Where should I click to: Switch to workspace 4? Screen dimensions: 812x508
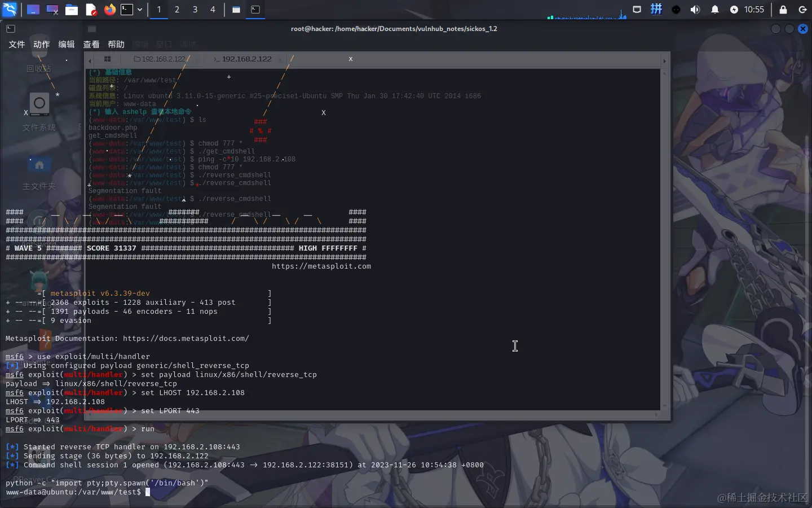[x=213, y=10]
